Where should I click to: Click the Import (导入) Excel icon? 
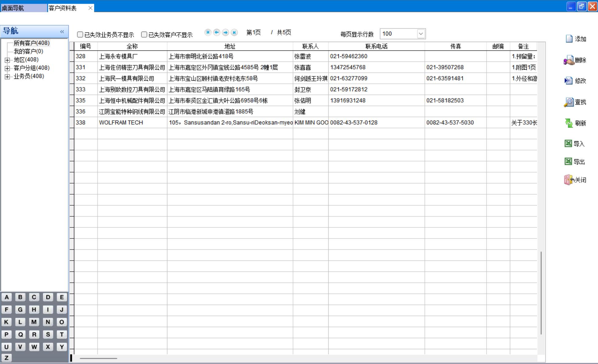(568, 144)
